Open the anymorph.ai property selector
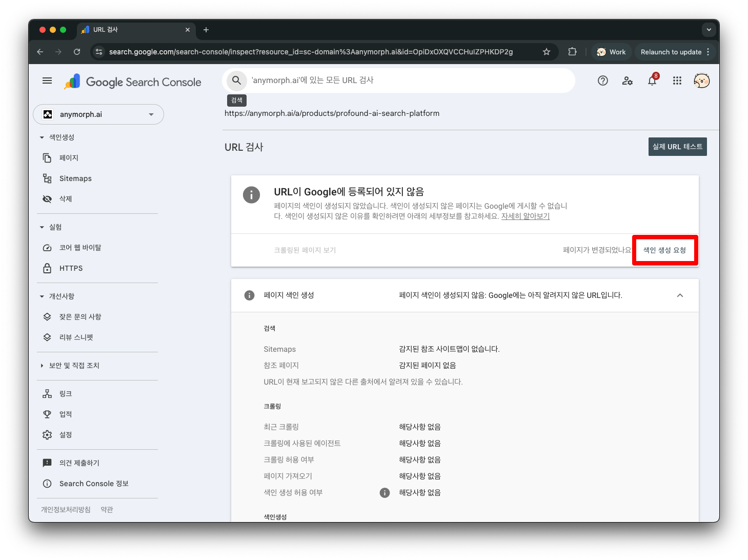The image size is (748, 560). point(98,114)
